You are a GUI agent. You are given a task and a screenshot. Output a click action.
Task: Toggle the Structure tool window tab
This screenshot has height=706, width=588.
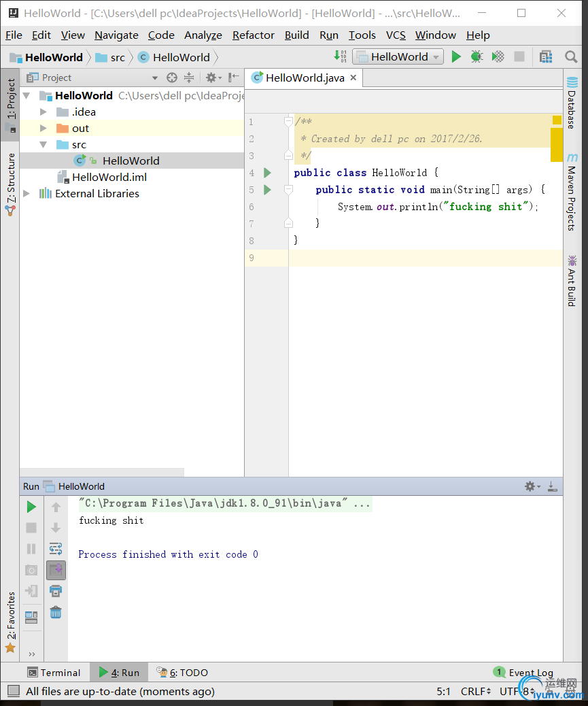10,184
